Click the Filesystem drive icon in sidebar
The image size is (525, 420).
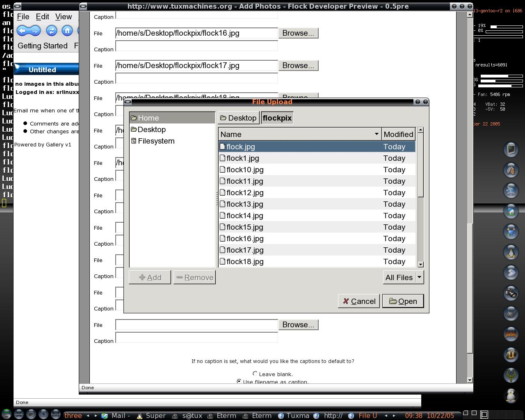134,141
